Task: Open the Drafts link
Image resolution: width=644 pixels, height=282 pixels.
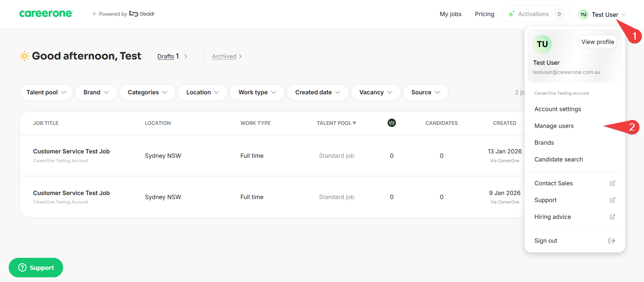Action: 166,56
